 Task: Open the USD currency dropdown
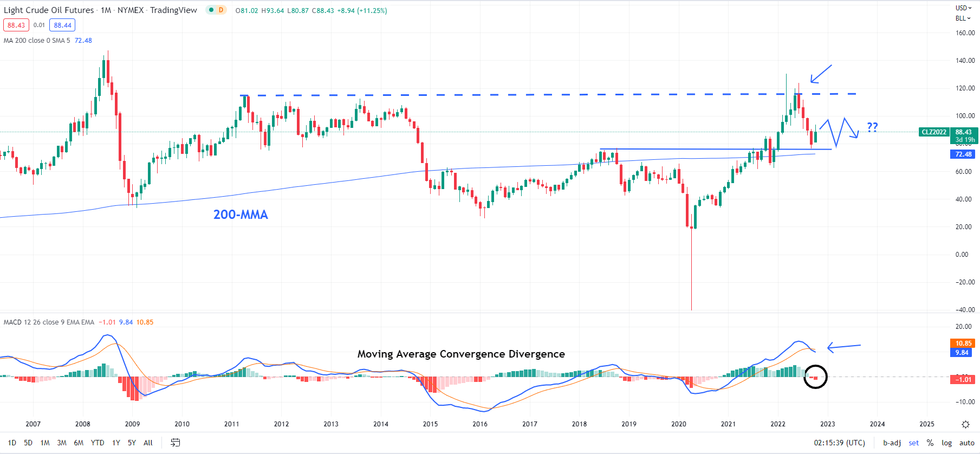963,8
